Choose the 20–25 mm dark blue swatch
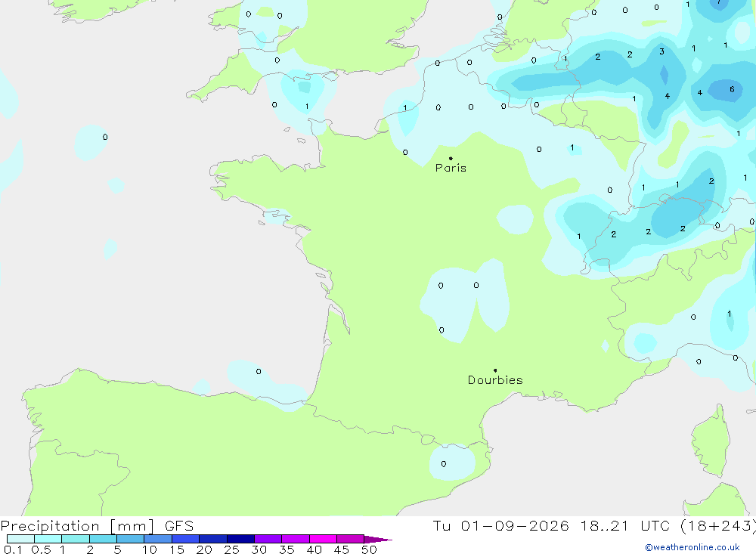Viewport: 756px width, 554px height. (213, 539)
